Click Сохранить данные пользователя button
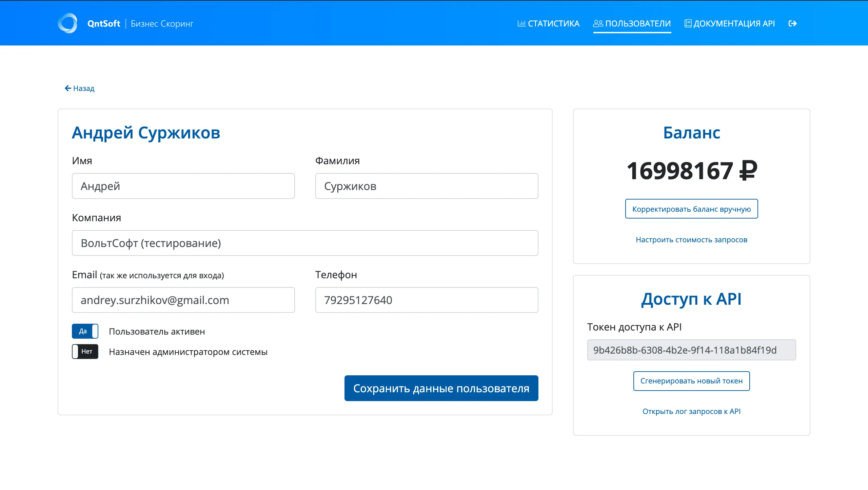The height and width of the screenshot is (490, 868). [441, 388]
